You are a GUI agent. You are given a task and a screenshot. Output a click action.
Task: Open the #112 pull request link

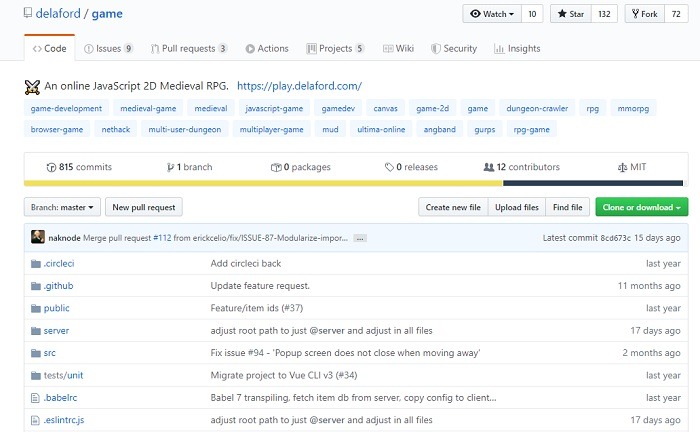click(162, 238)
